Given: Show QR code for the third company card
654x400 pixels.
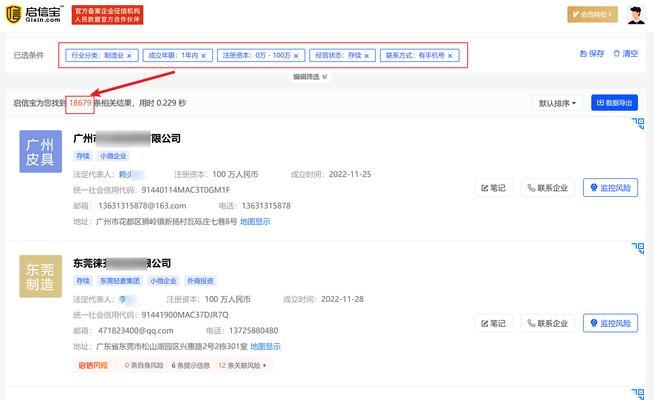Looking at the screenshot, I should 638,394.
